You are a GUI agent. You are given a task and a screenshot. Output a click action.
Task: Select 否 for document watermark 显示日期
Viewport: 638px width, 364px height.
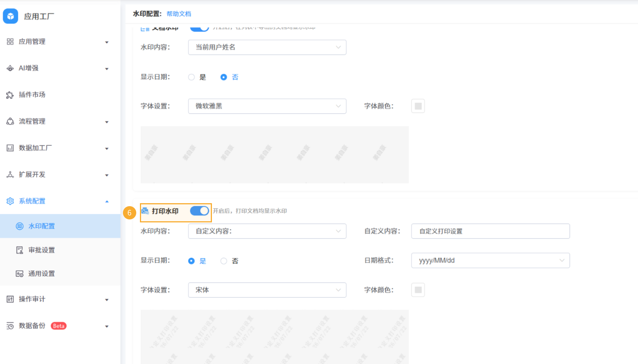(x=223, y=77)
